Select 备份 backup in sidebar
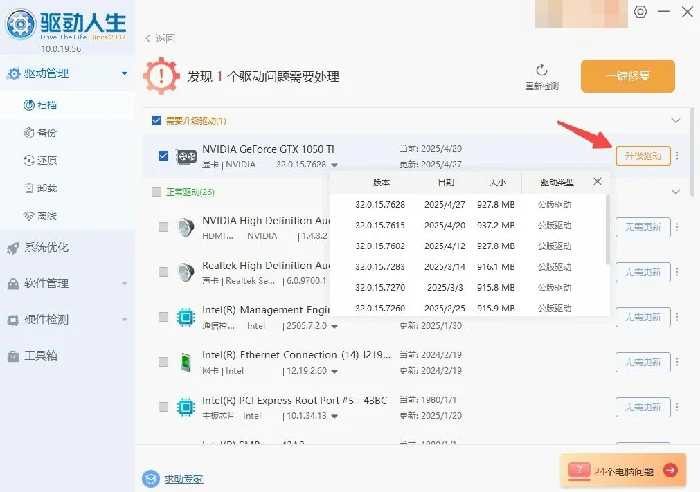 (x=40, y=133)
